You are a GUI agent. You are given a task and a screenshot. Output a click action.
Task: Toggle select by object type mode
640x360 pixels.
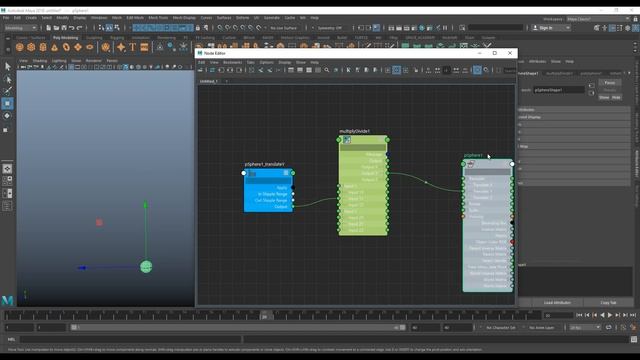(109, 28)
